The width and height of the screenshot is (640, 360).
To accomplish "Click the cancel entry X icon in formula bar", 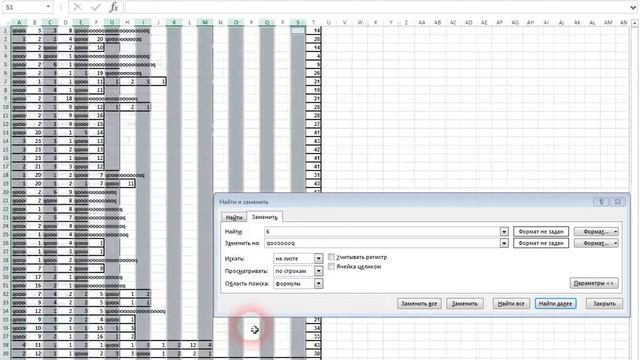I will (78, 7).
